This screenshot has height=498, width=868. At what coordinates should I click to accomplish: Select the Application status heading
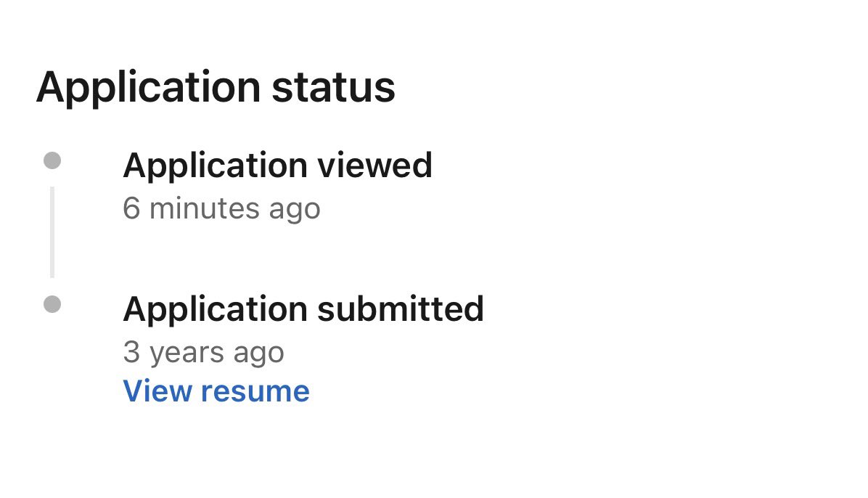point(216,88)
